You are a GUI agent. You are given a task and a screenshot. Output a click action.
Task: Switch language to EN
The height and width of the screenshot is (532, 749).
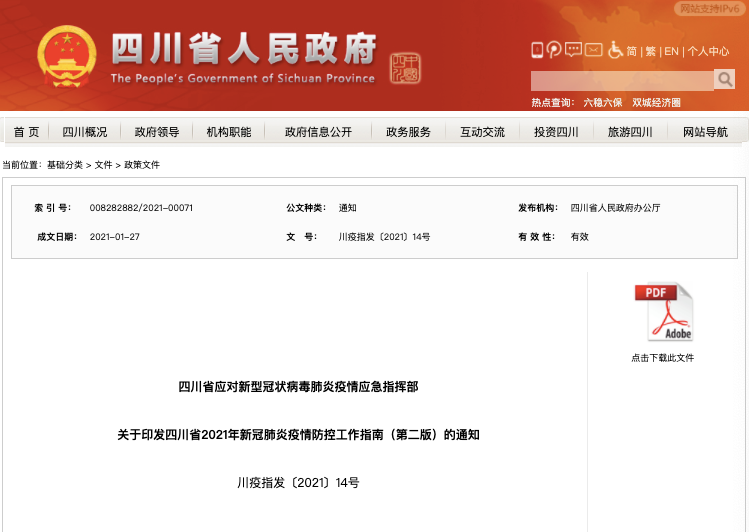point(672,51)
